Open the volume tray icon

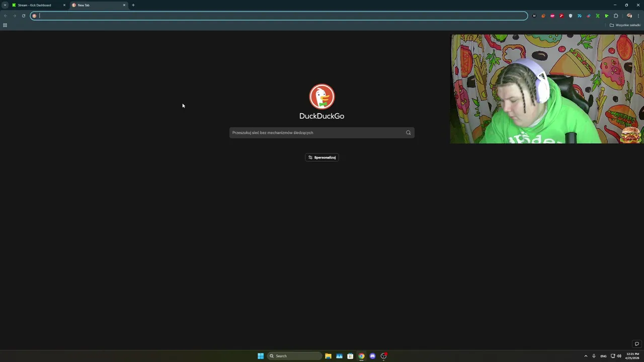[619, 356]
